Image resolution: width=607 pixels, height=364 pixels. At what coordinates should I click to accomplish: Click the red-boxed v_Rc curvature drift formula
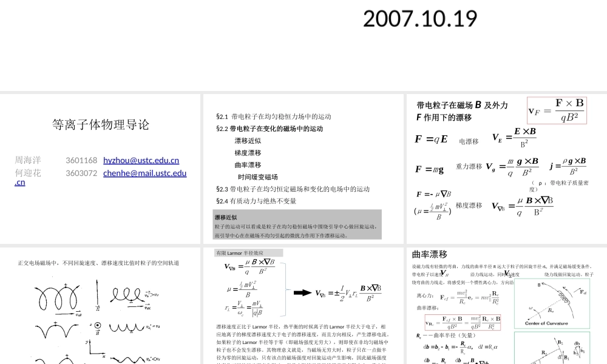(x=463, y=322)
